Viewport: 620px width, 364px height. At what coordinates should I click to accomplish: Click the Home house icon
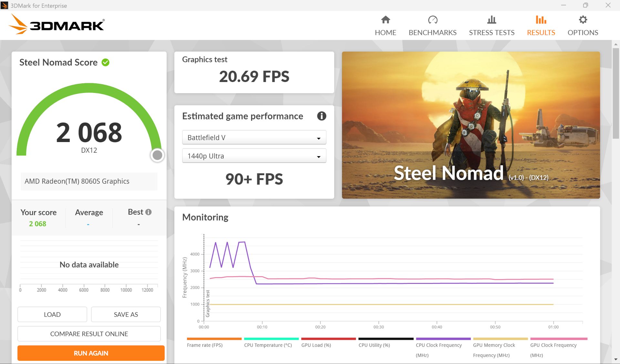tap(385, 20)
